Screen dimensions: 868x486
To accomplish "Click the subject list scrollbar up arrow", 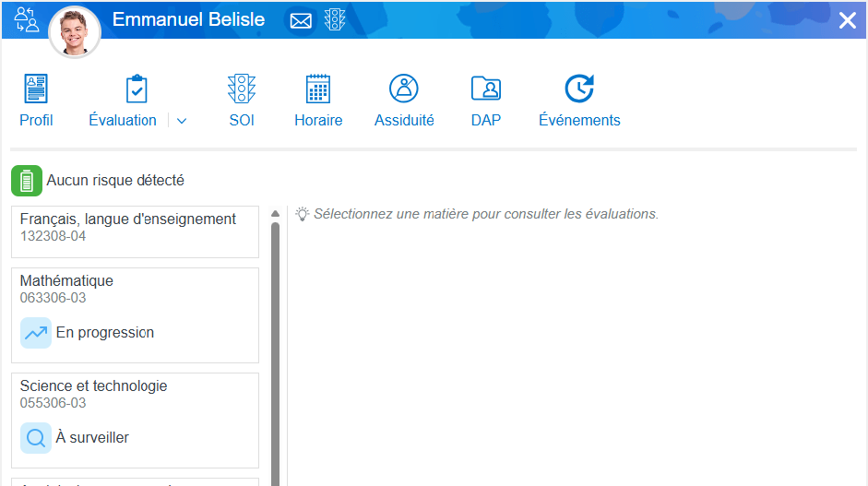I will pyautogui.click(x=275, y=214).
